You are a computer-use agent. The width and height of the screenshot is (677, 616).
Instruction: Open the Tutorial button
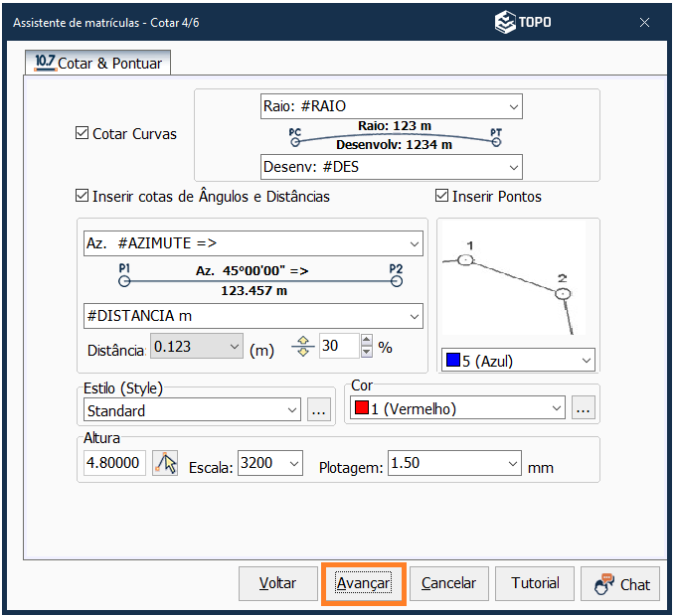point(535,583)
